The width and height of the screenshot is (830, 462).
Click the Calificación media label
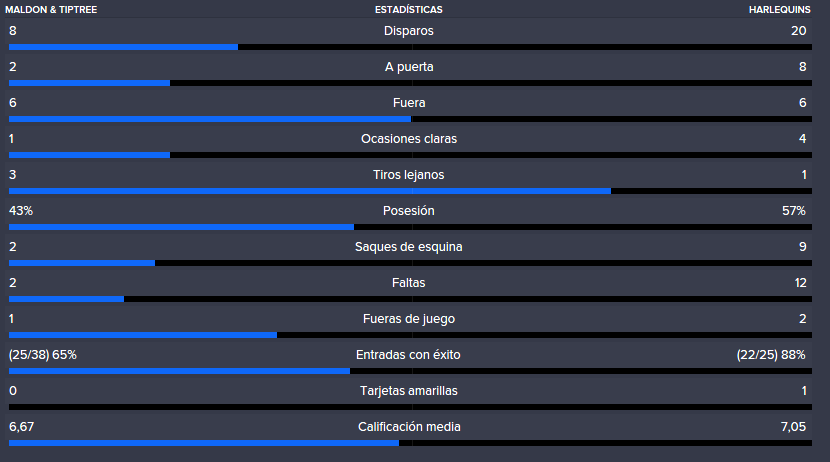click(x=409, y=427)
